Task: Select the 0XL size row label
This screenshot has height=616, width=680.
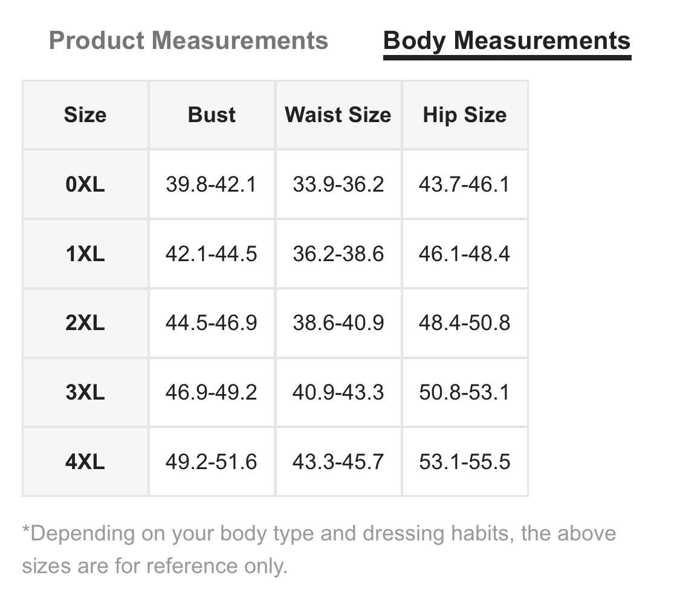Action: [x=85, y=184]
